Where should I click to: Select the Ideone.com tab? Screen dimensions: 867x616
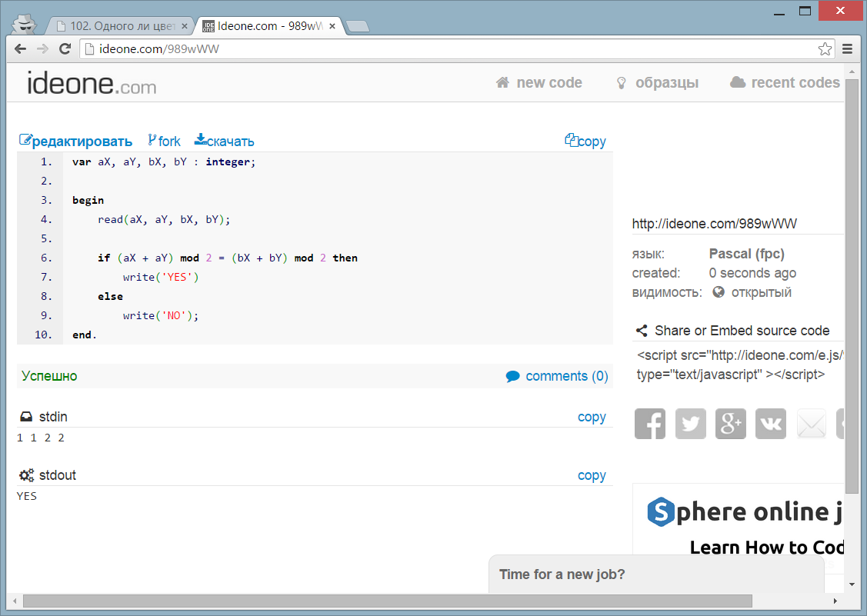click(269, 26)
